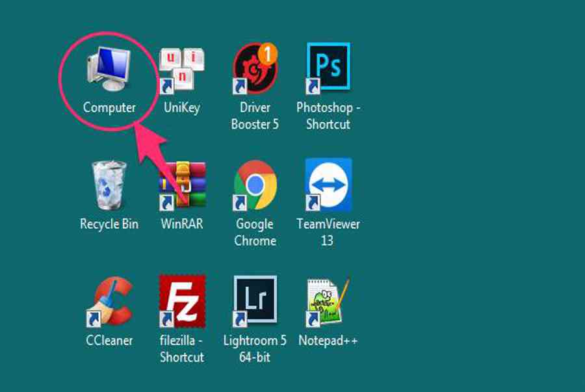This screenshot has width=585, height=392.
Task: Click the TeamViewer 13 icon
Action: 328,185
